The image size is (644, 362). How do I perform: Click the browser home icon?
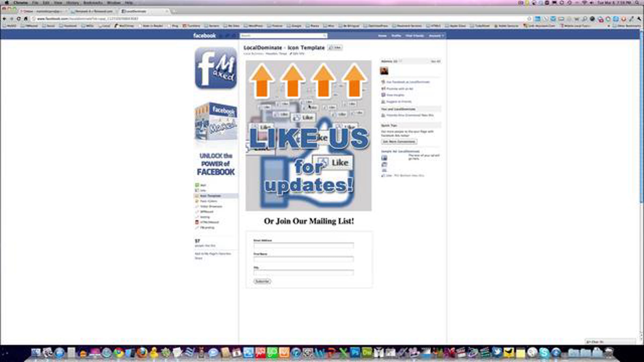pos(26,19)
